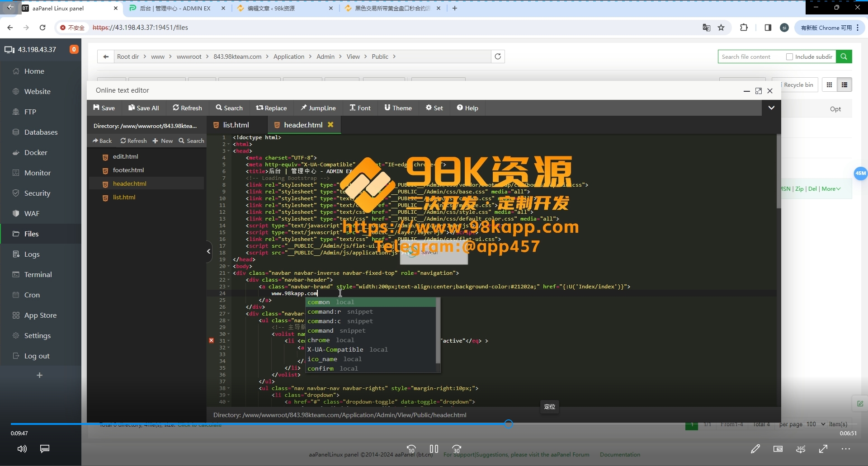Switch file manager to list view

[x=844, y=85]
